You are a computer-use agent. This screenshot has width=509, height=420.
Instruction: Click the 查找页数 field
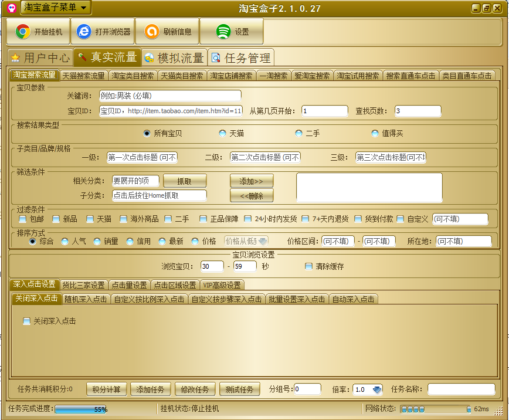pyautogui.click(x=418, y=111)
